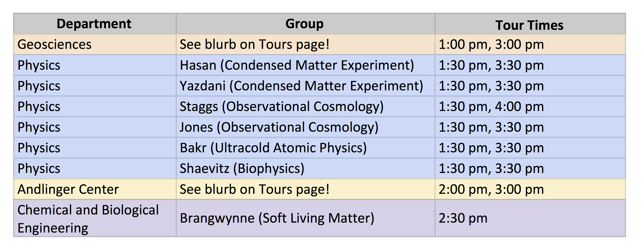The width and height of the screenshot is (644, 252).
Task: Click the Andlinger Center "See blurb on Tours page!" text
Action: pyautogui.click(x=254, y=189)
